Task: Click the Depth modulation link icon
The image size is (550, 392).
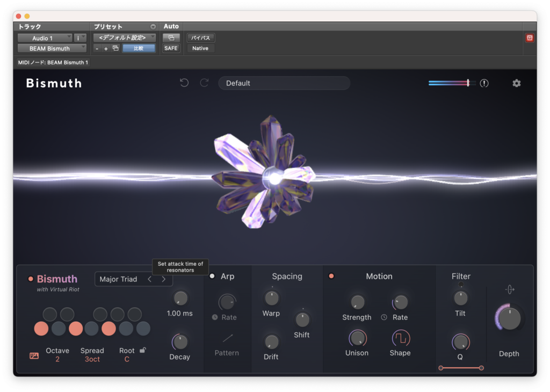Action: 510,289
